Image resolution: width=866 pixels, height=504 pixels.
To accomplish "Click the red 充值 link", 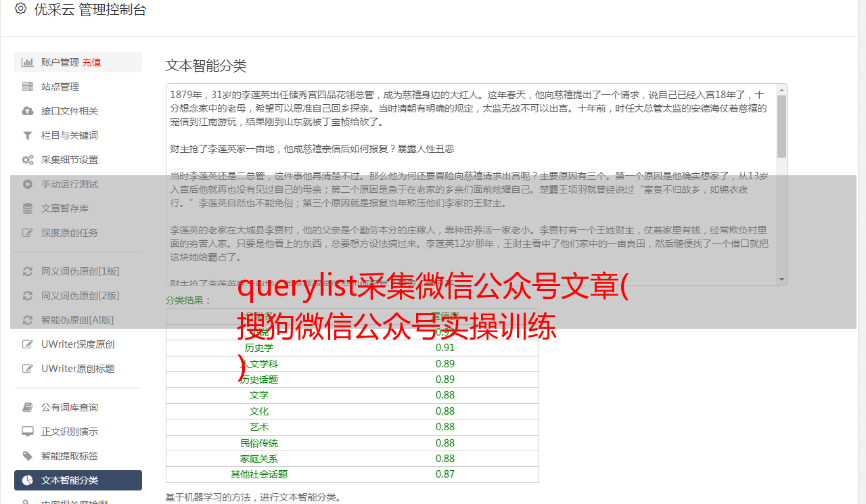I will pyautogui.click(x=91, y=62).
